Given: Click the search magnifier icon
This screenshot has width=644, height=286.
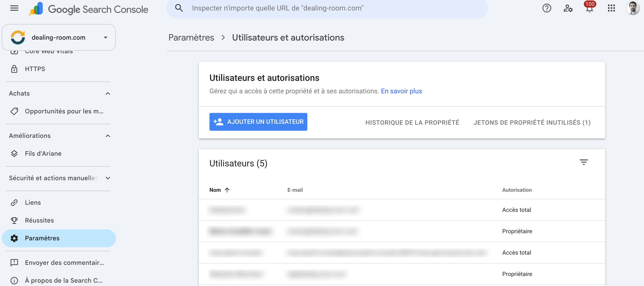Looking at the screenshot, I should [x=179, y=8].
